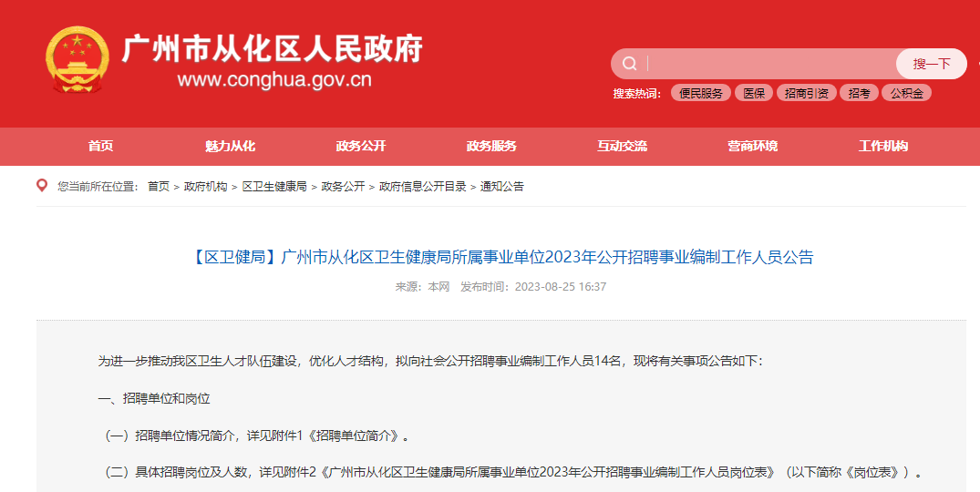Go to 通知公告 in the breadcrumb
This screenshot has width=980, height=492.
502,186
